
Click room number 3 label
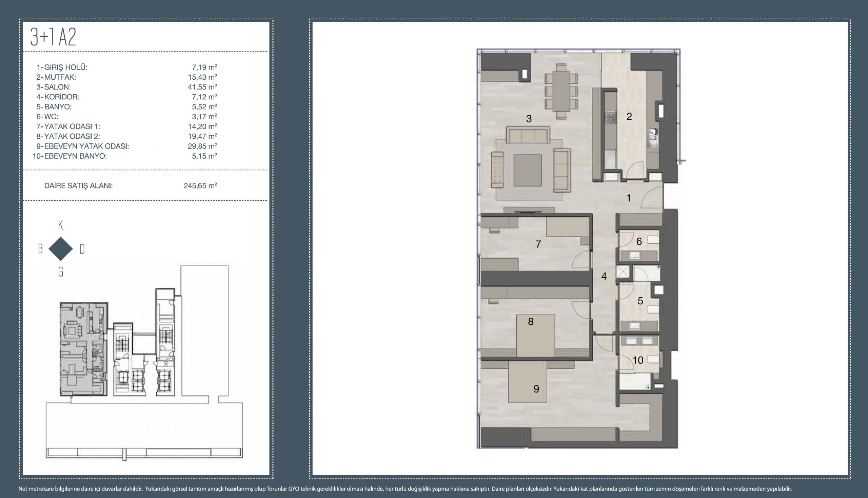coord(529,119)
